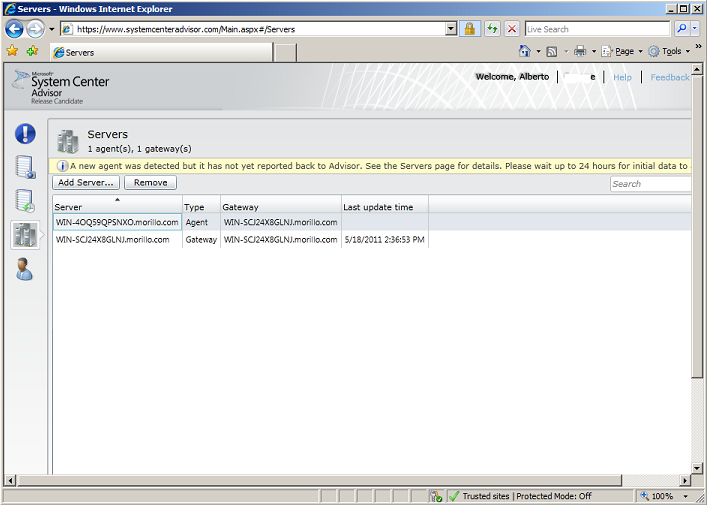707x505 pixels.
Task: Click the horizontal scrollbar right arrow
Action: (685, 481)
